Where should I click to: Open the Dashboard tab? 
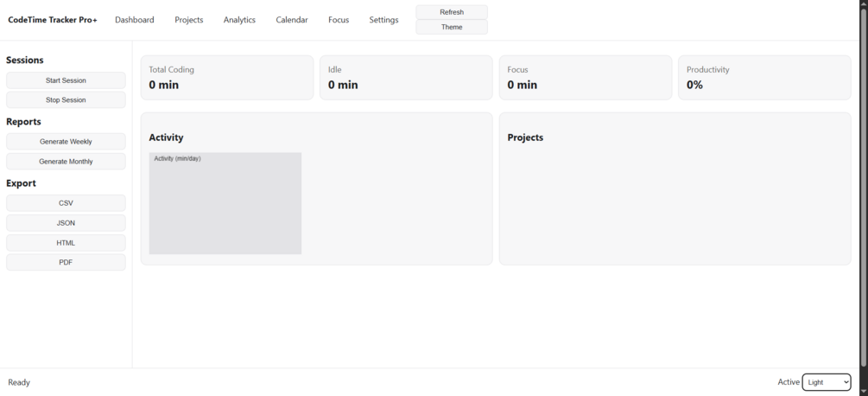tap(135, 20)
